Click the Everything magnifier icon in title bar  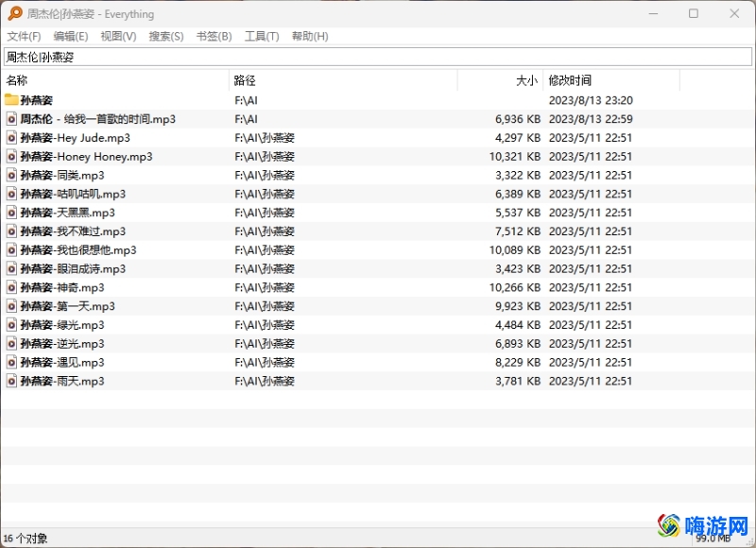coord(15,13)
